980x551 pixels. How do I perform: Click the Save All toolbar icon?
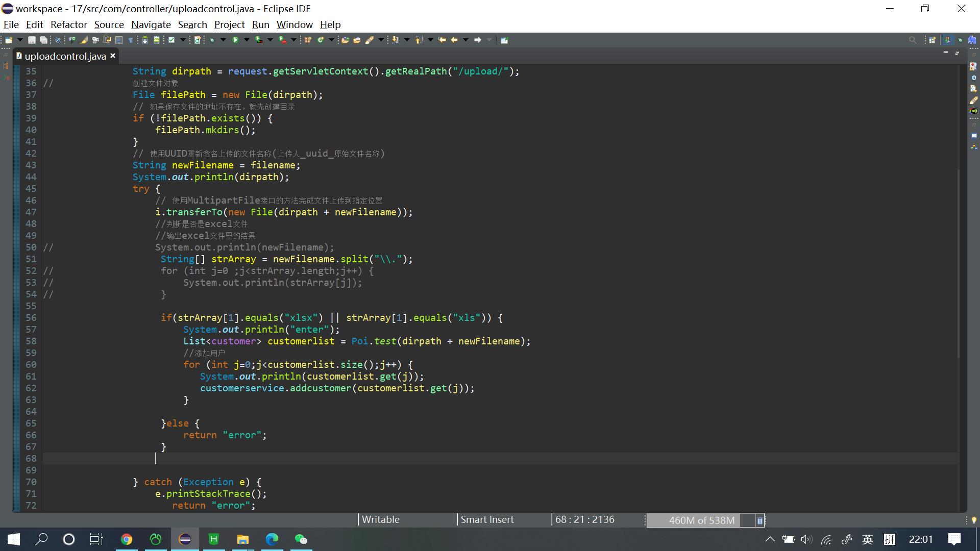click(x=43, y=40)
